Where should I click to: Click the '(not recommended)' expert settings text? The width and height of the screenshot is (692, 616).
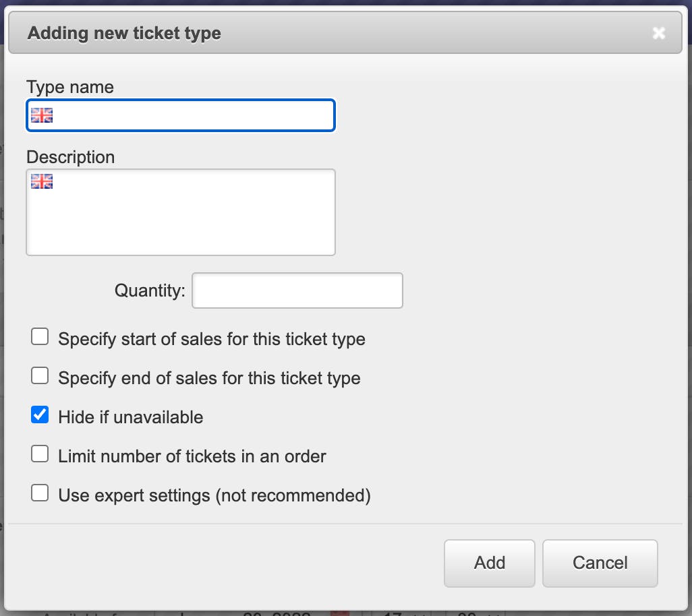coord(293,495)
